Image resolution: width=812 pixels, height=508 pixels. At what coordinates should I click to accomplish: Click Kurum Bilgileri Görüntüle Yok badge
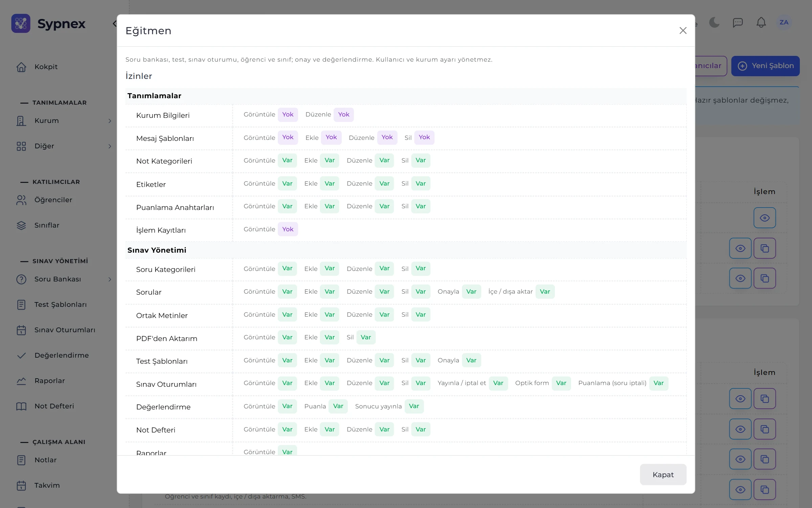pos(288,114)
